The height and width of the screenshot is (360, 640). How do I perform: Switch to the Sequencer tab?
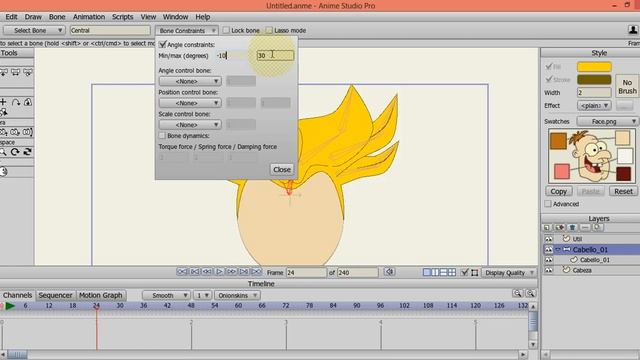pos(55,295)
